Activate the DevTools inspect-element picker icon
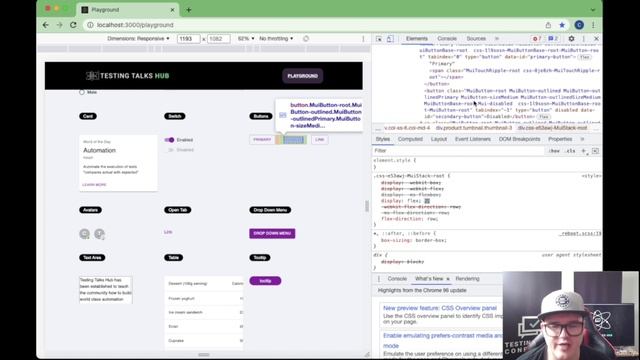The height and width of the screenshot is (360, 640). point(379,39)
